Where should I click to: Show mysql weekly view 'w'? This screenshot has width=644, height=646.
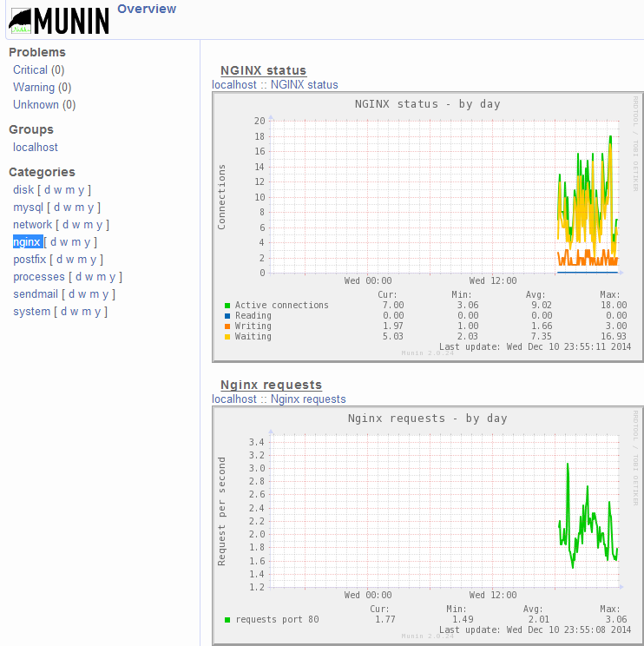pos(67,207)
